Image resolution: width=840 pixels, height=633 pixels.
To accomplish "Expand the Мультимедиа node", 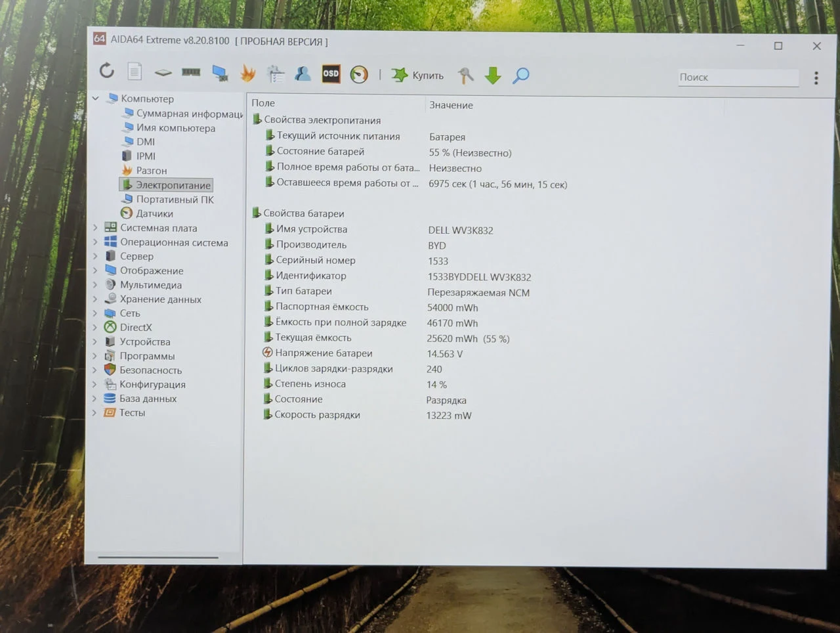I will pyautogui.click(x=94, y=285).
